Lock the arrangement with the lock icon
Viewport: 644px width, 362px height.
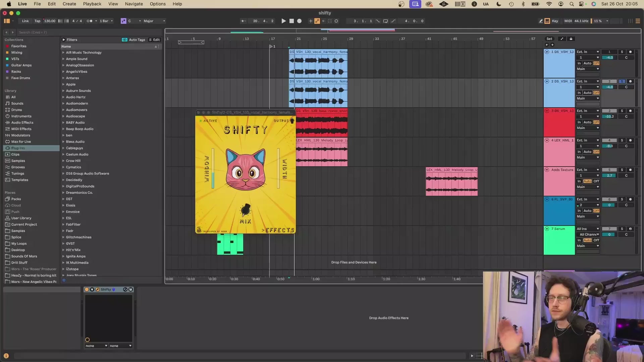pyautogui.click(x=571, y=39)
